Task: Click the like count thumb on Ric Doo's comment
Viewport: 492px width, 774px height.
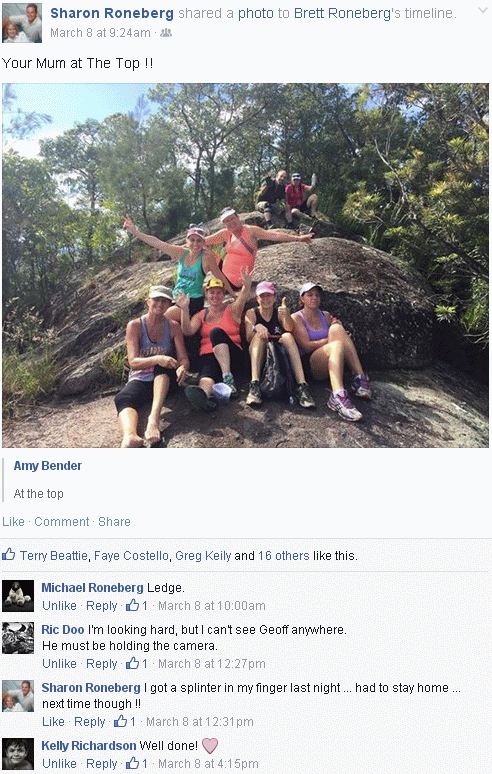Action: [x=132, y=663]
